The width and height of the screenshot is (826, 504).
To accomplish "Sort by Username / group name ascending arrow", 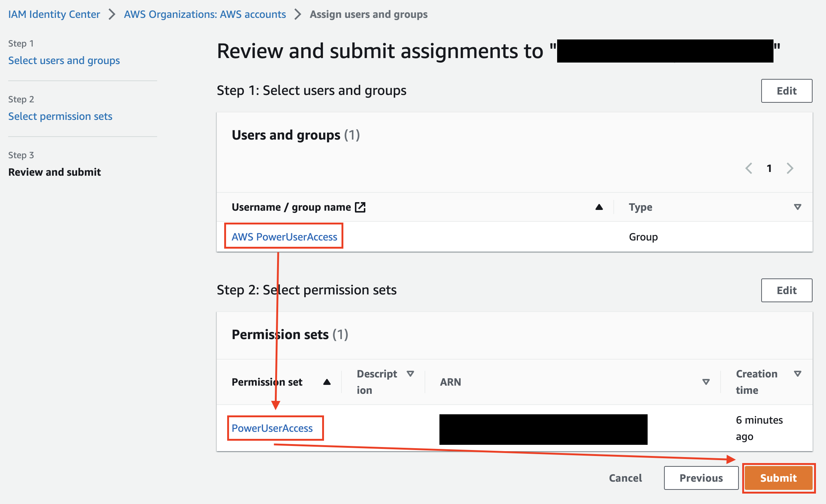I will pyautogui.click(x=599, y=207).
